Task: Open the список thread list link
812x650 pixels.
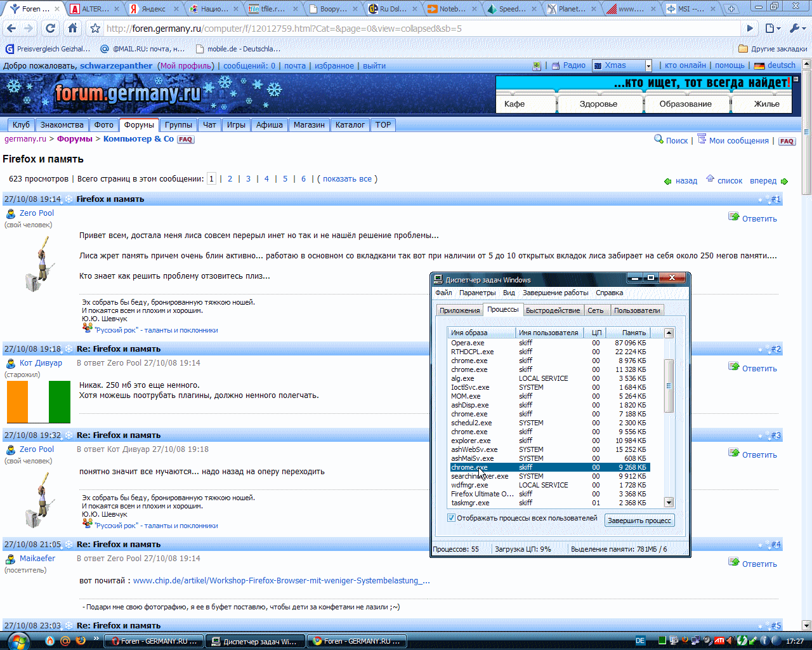Action: [724, 180]
